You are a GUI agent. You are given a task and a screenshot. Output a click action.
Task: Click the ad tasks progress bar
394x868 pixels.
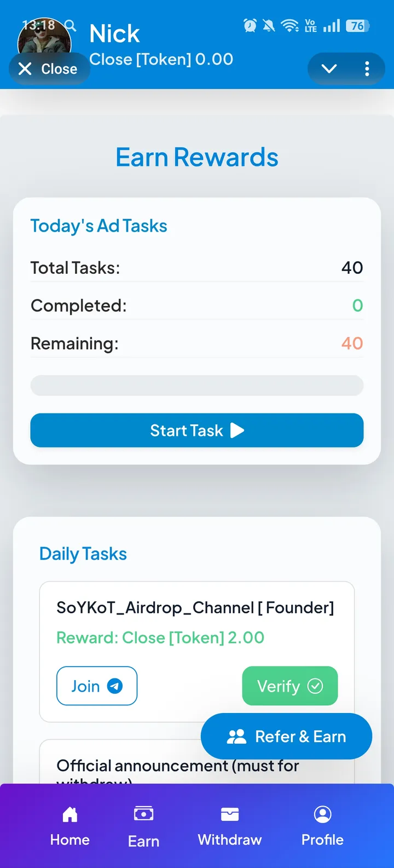pos(197,386)
